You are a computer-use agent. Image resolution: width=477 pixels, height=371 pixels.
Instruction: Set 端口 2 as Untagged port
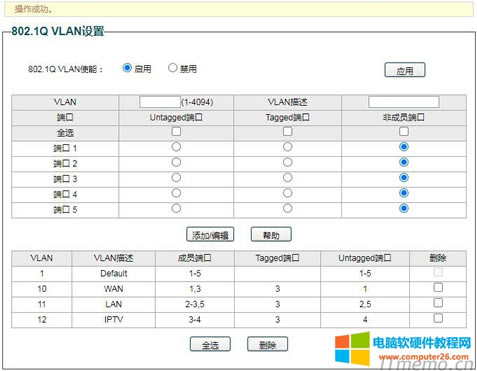(x=176, y=162)
